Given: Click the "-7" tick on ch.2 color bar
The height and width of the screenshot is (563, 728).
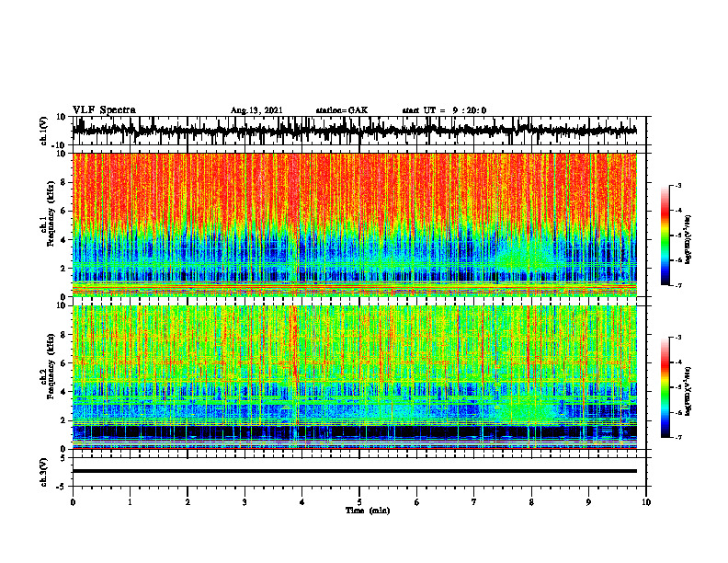Looking at the screenshot, I should 677,438.
